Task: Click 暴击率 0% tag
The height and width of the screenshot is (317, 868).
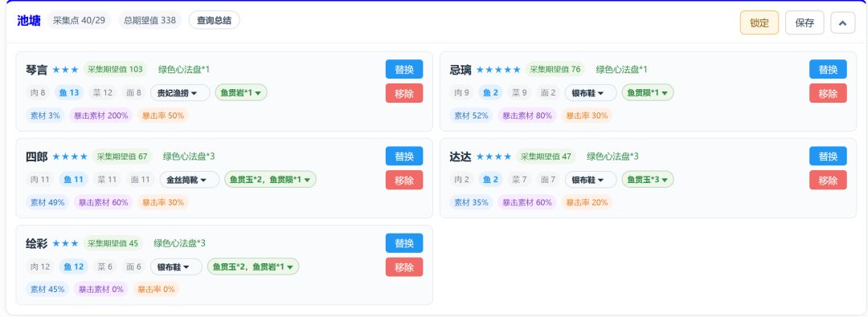Action: (156, 290)
